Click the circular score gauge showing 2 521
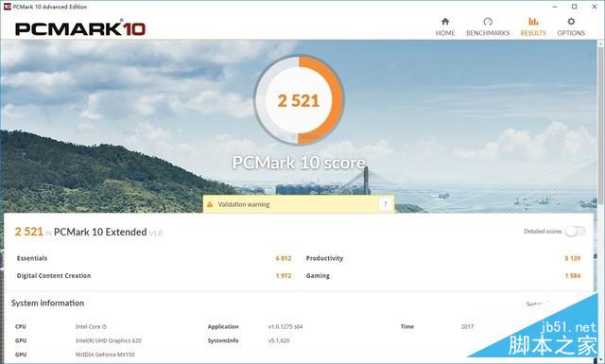The width and height of the screenshot is (605, 364). pos(299,100)
